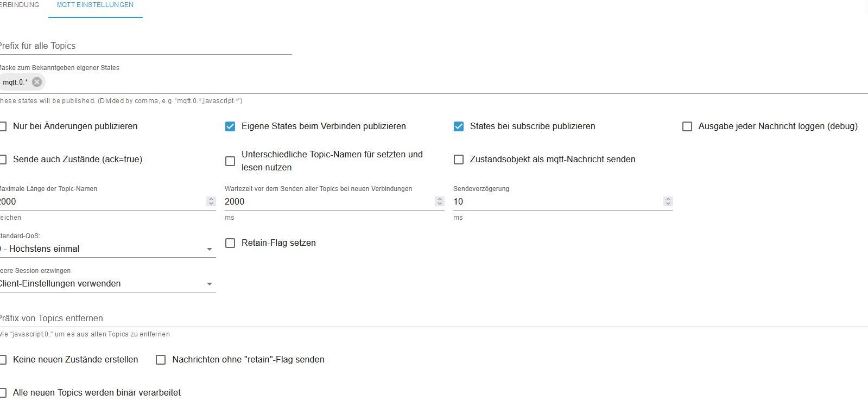868x420 pixels.
Task: Open the Verbindung tab
Action: pos(20,5)
